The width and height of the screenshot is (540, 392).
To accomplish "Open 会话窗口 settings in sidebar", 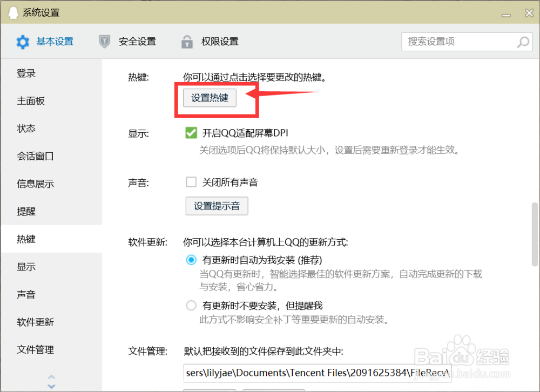I will click(x=52, y=156).
